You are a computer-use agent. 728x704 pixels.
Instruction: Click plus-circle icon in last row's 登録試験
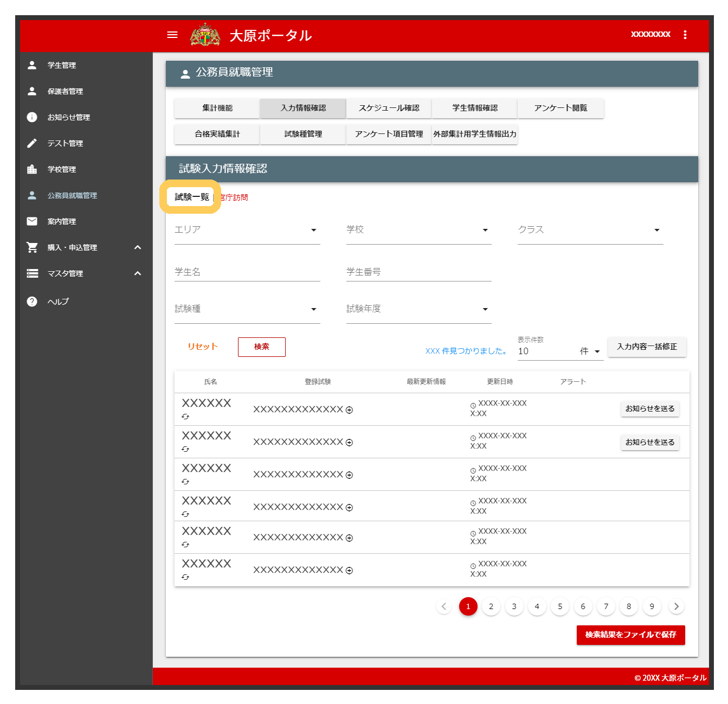[349, 571]
